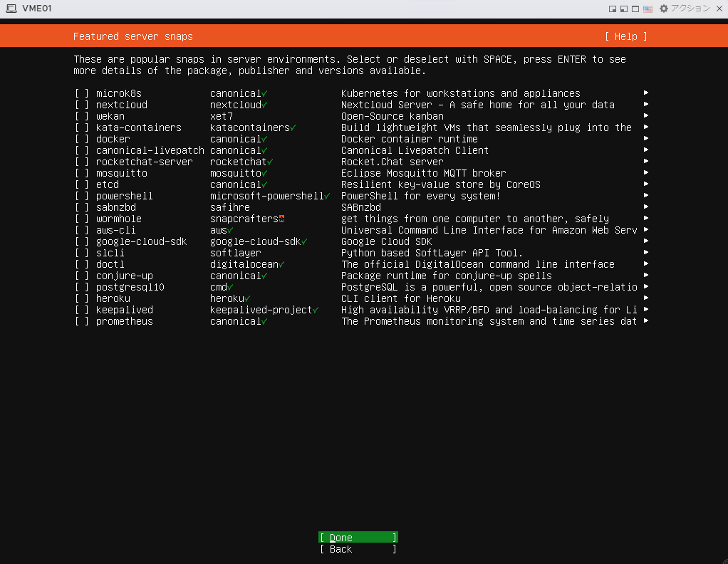Viewport: 728px width, 564px height.
Task: Expand details arrow for wekan row
Action: [646, 115]
